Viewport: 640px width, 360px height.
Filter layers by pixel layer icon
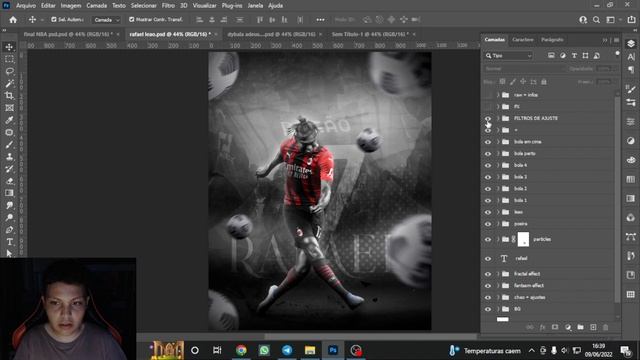551,56
